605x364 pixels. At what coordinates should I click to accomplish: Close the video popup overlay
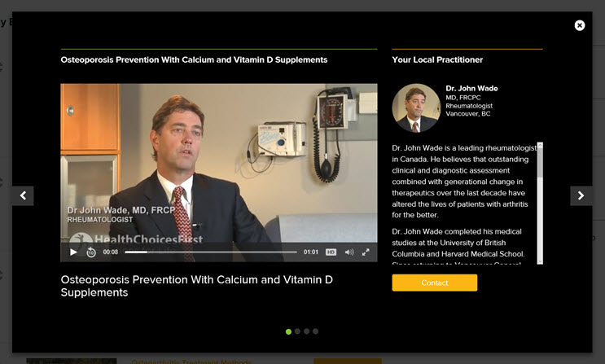(580, 25)
